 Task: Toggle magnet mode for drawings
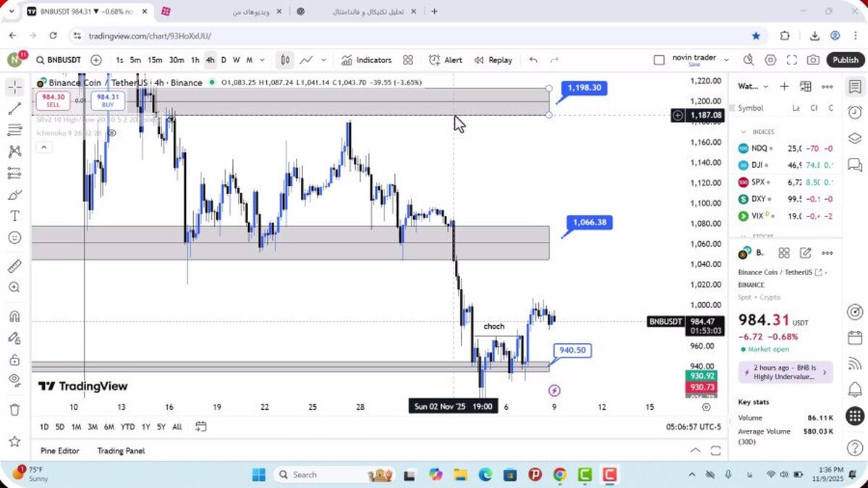click(x=14, y=316)
